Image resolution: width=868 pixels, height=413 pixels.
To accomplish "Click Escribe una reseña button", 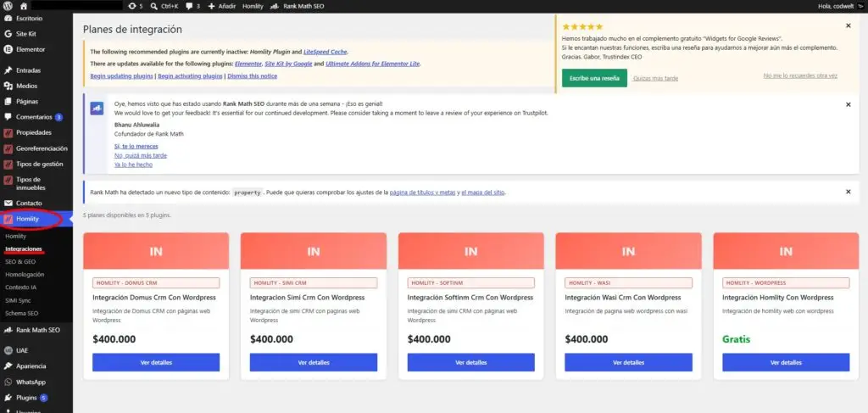I will click(594, 78).
